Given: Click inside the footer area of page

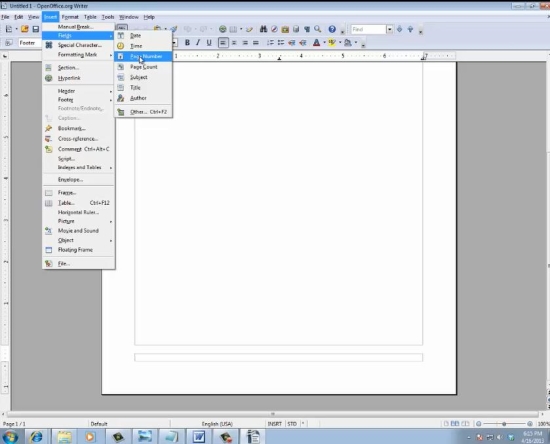Looking at the screenshot, I should (x=279, y=357).
